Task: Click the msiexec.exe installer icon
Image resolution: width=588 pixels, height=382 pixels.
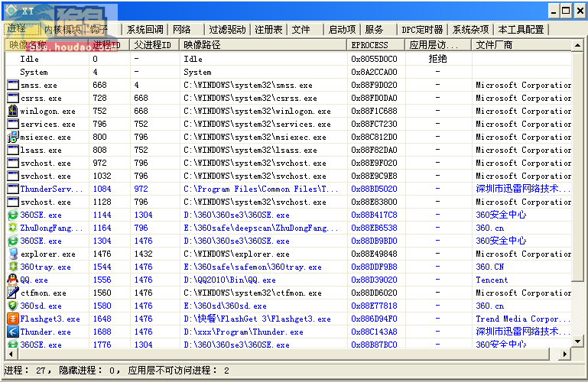Action: click(13, 137)
